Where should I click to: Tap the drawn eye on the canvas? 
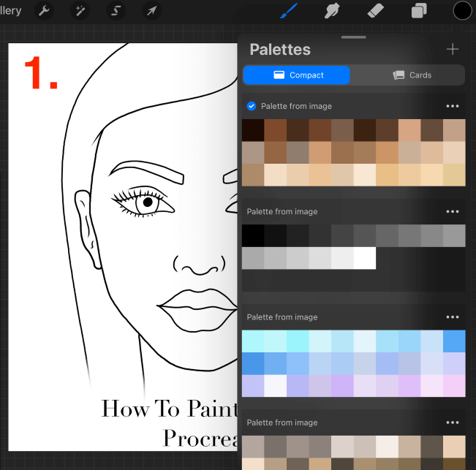click(x=143, y=202)
